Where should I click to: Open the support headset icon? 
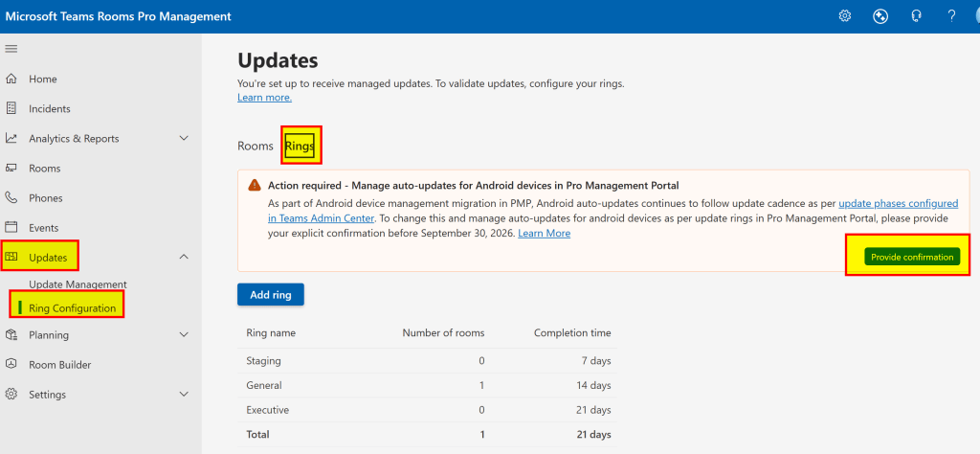click(916, 16)
